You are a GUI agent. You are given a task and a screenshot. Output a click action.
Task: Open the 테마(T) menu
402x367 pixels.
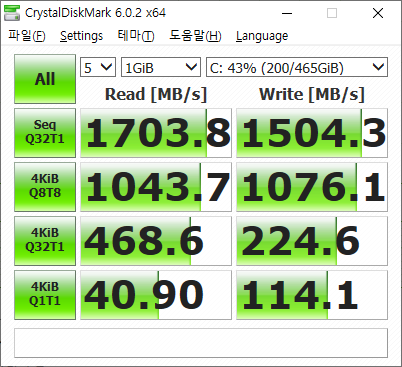click(x=136, y=36)
